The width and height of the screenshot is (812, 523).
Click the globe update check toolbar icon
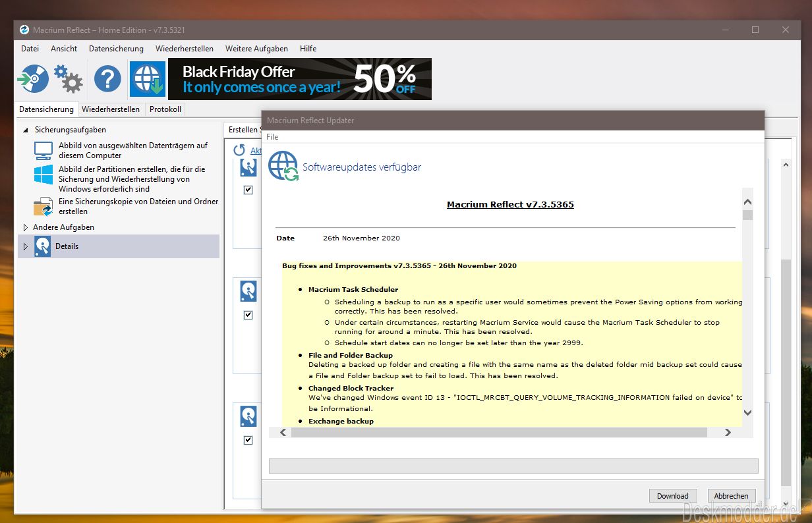(148, 79)
